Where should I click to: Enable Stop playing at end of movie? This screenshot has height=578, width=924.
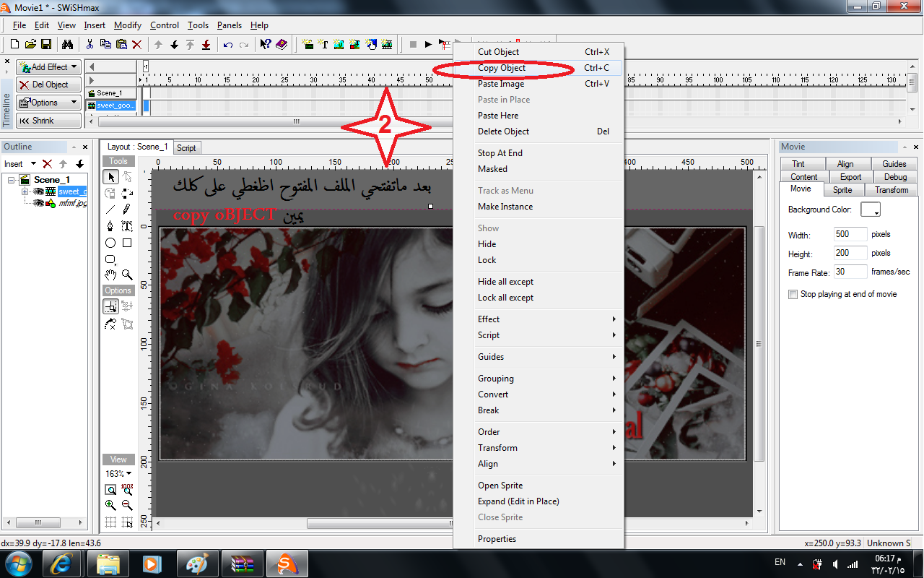pyautogui.click(x=793, y=294)
